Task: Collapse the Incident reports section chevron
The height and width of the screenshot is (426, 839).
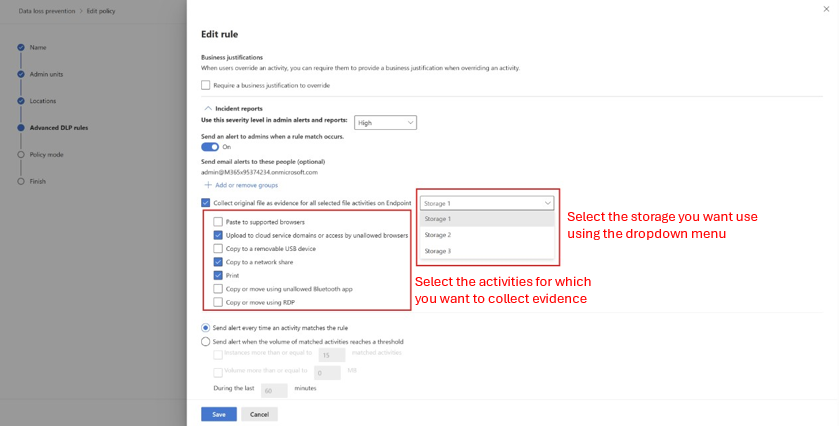Action: tap(208, 108)
